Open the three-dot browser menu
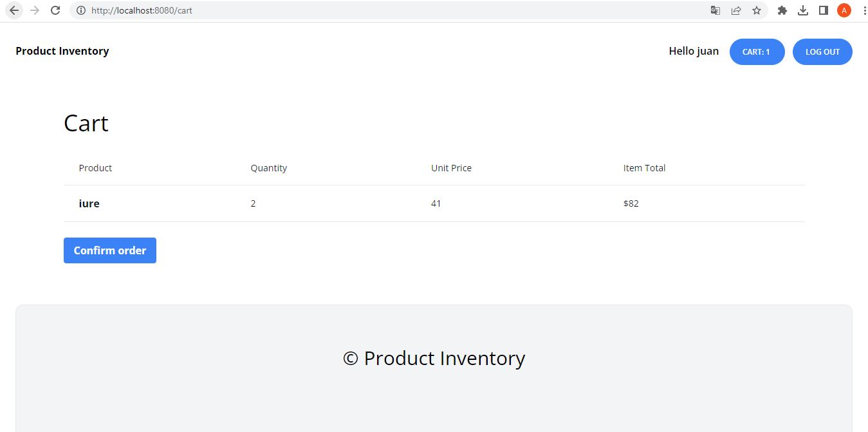This screenshot has height=432, width=868. [x=863, y=10]
